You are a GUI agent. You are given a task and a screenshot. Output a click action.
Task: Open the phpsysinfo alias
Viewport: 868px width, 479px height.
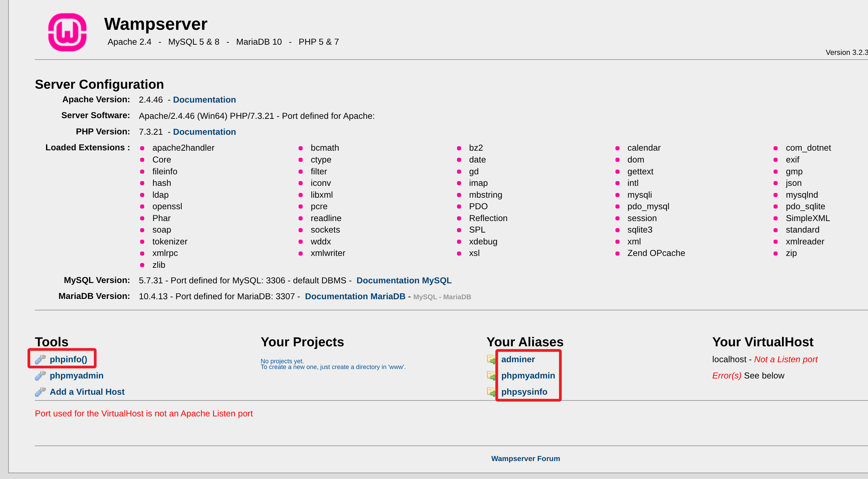[x=524, y=392]
